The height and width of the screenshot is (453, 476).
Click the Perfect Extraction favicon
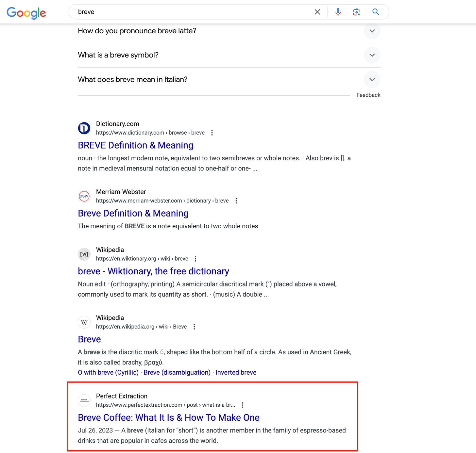[x=84, y=400]
